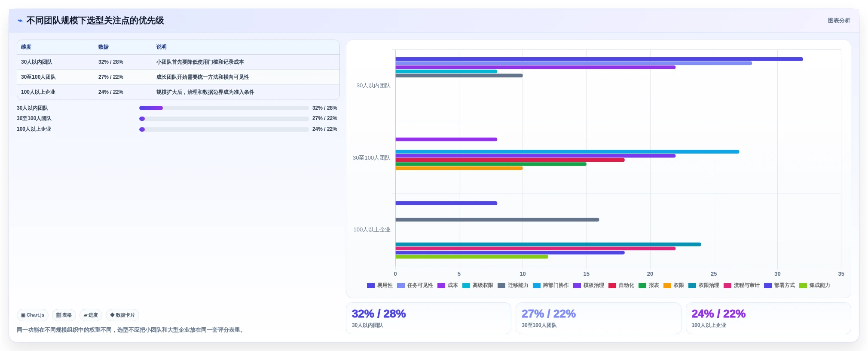
Task: Click the pink swatch for 流程与审计
Action: click(727, 286)
